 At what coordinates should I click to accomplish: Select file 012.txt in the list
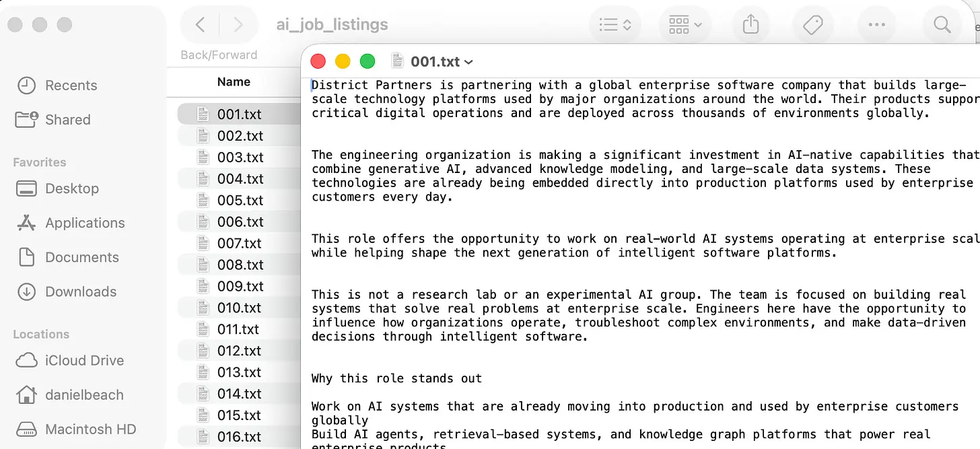239,351
